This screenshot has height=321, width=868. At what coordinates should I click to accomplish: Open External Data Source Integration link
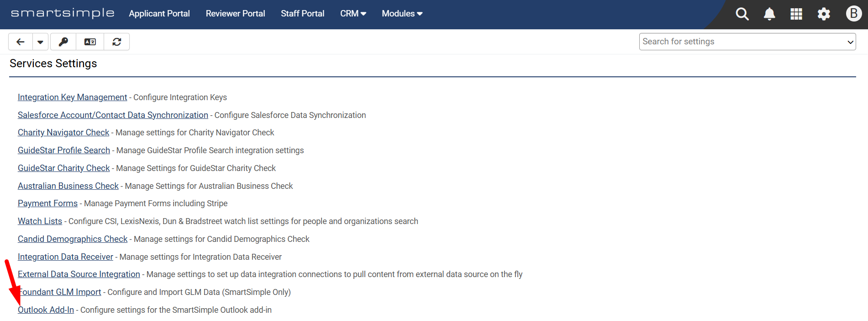[79, 274]
